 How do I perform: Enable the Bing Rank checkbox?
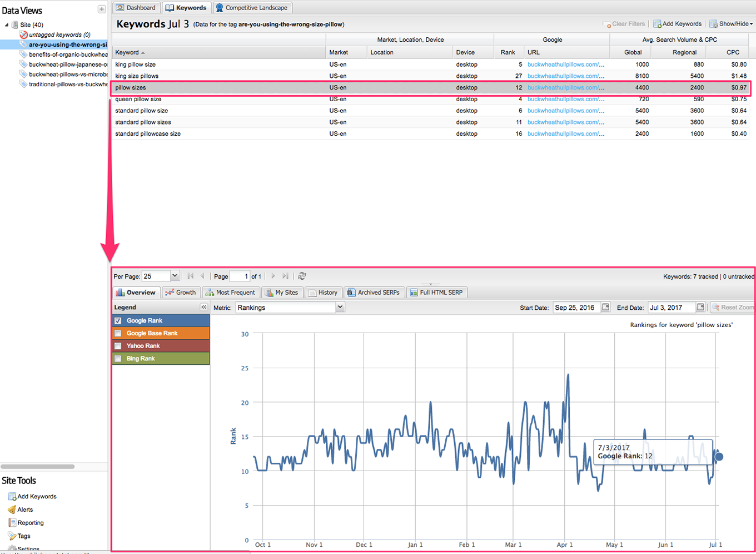click(118, 359)
